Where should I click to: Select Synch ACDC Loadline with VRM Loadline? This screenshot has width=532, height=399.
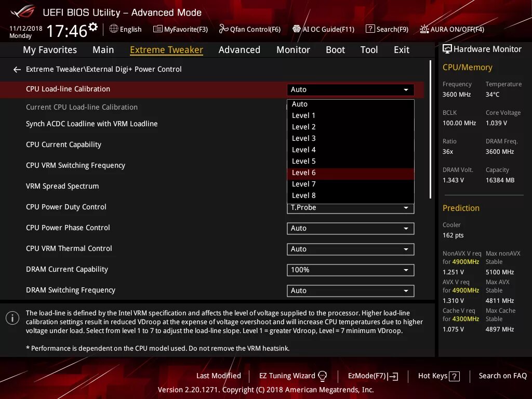91,124
